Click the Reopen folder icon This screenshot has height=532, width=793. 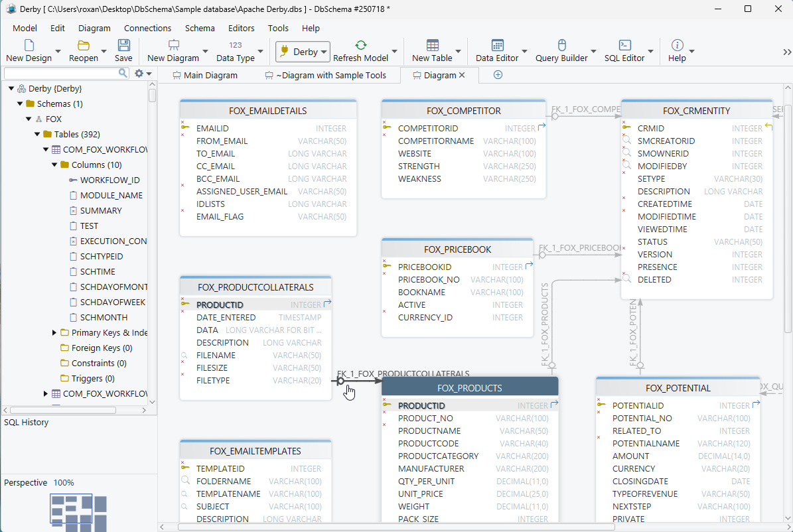click(84, 45)
